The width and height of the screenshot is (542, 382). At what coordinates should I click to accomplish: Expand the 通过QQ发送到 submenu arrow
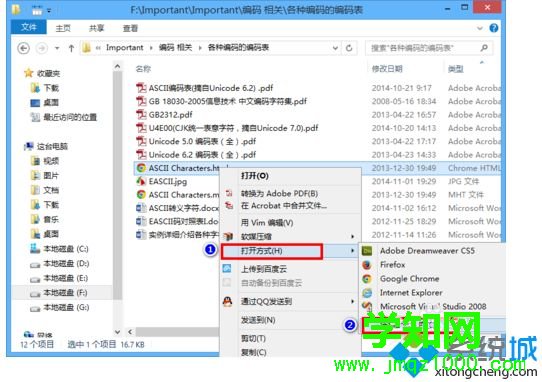352,301
